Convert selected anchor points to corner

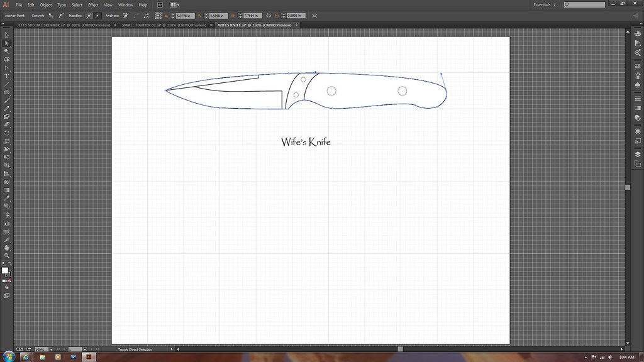click(51, 15)
